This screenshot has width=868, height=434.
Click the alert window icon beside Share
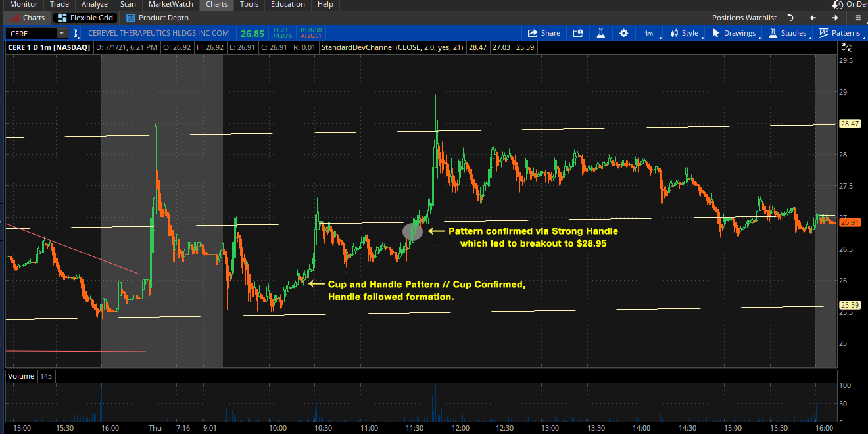(x=578, y=33)
